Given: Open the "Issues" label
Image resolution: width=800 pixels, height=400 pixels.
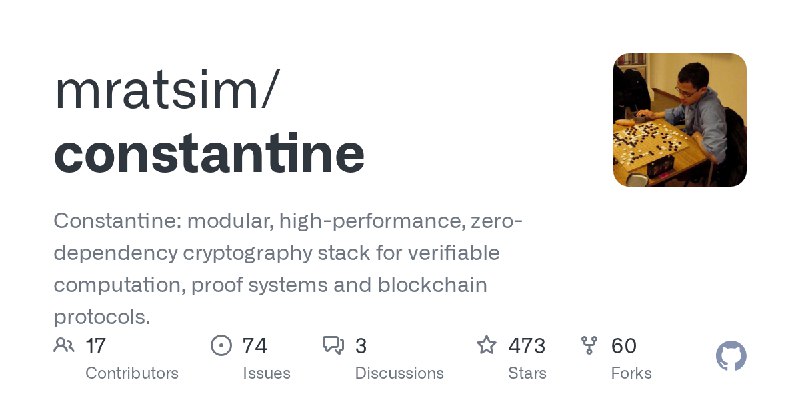Looking at the screenshot, I should click(x=266, y=373).
